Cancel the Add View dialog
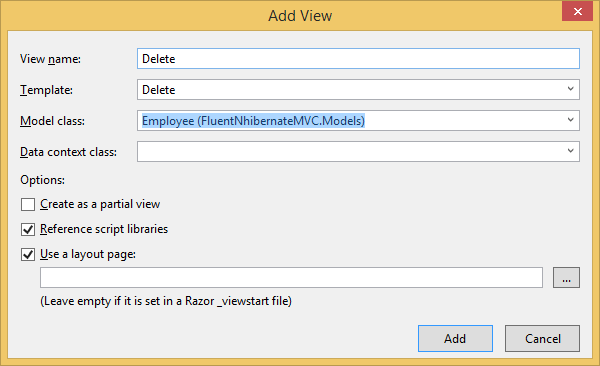 (x=542, y=338)
